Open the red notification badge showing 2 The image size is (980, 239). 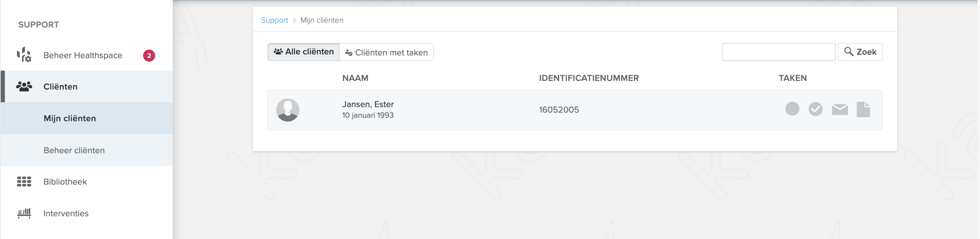(149, 55)
